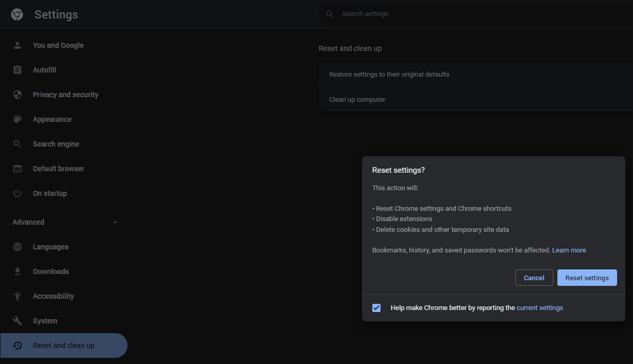Viewport: 633px width, 364px height.
Task: Click the person icon for You and Google
Action: click(x=17, y=45)
